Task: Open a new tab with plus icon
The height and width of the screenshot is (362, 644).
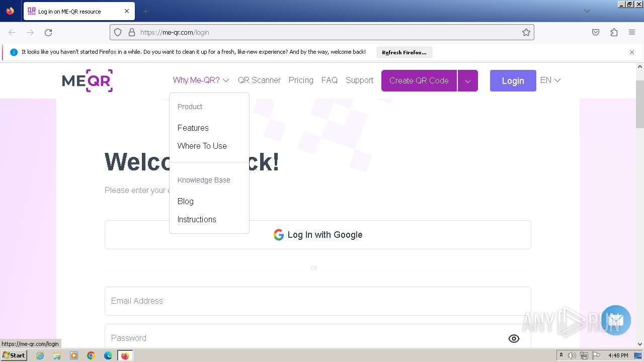Action: tap(146, 11)
